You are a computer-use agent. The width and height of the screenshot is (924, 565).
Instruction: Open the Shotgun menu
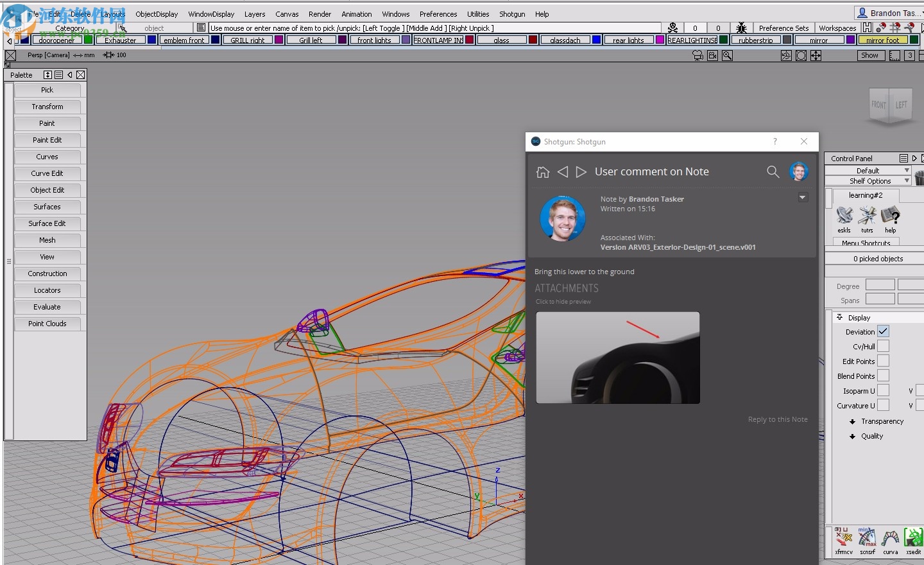(x=512, y=14)
